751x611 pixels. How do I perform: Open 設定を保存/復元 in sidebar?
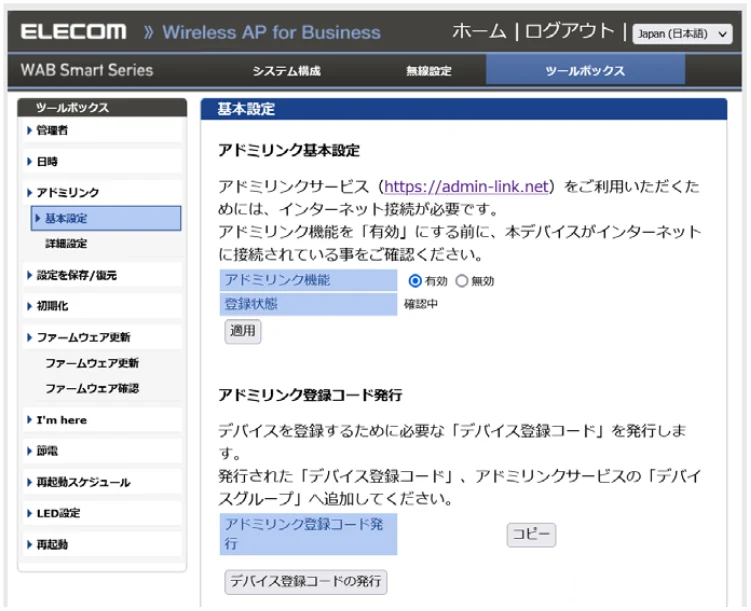tap(102, 275)
